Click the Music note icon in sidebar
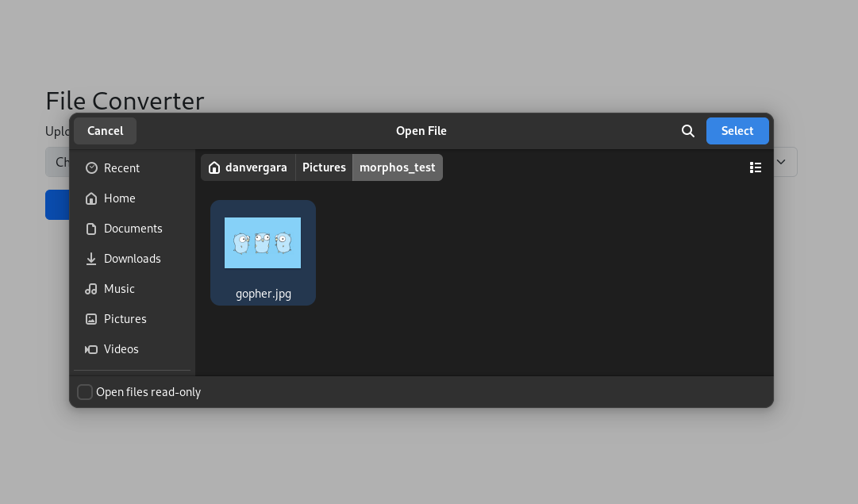 click(91, 288)
